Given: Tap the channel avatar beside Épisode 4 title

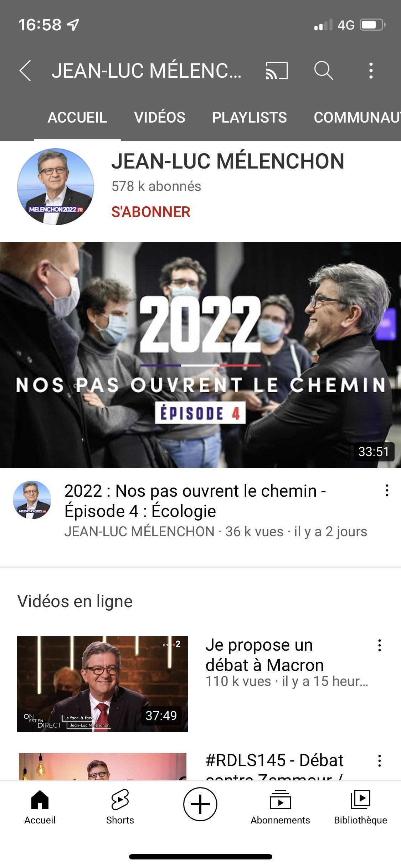Looking at the screenshot, I should coord(32,500).
